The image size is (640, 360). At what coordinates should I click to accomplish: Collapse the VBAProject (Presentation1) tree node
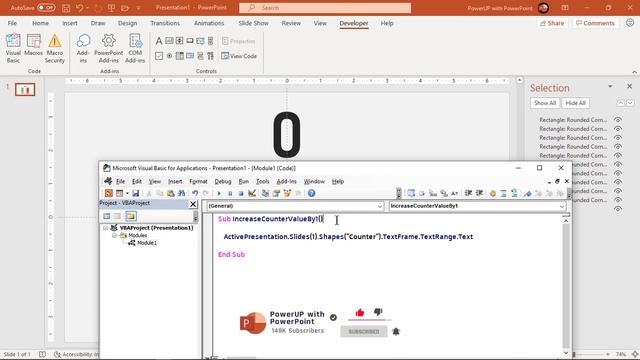[106, 228]
